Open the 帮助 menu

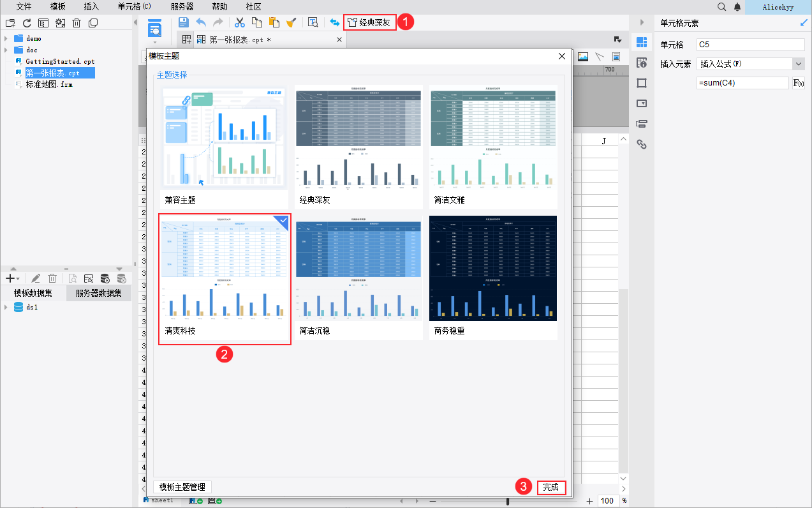219,6
